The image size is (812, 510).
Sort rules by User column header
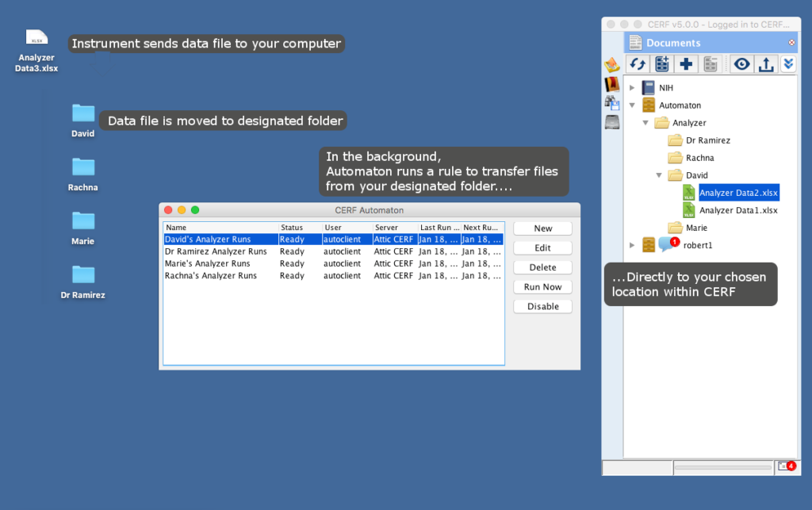[x=347, y=228]
